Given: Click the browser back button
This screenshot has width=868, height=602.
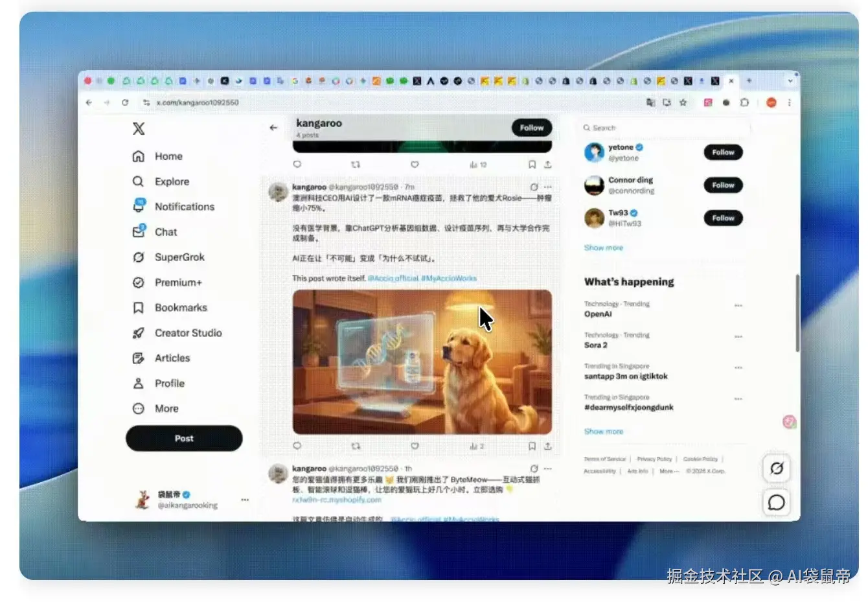Looking at the screenshot, I should [x=89, y=102].
